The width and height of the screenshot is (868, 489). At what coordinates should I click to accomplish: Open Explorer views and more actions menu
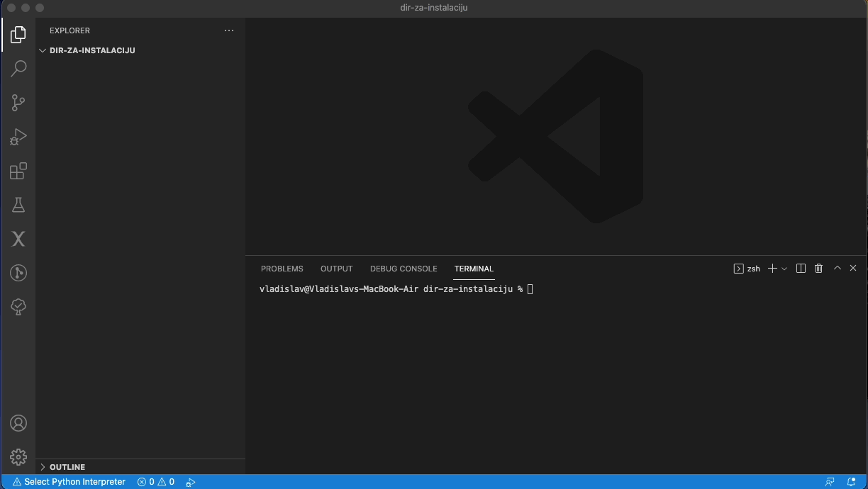tap(228, 30)
